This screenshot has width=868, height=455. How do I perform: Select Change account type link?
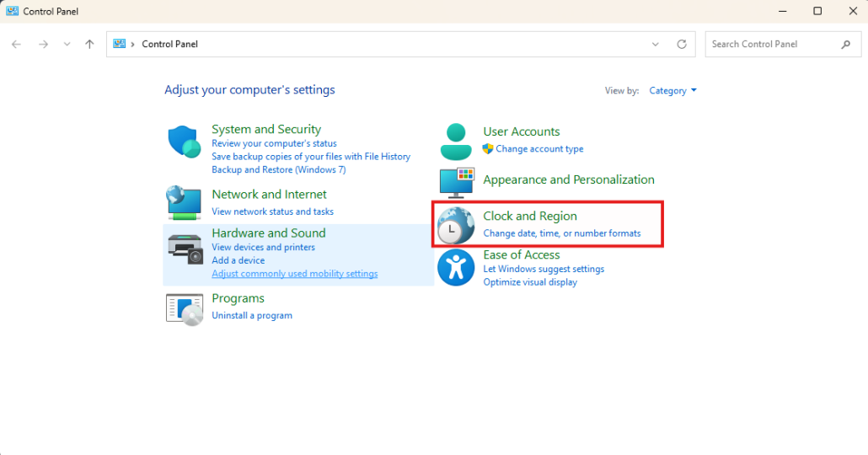539,149
